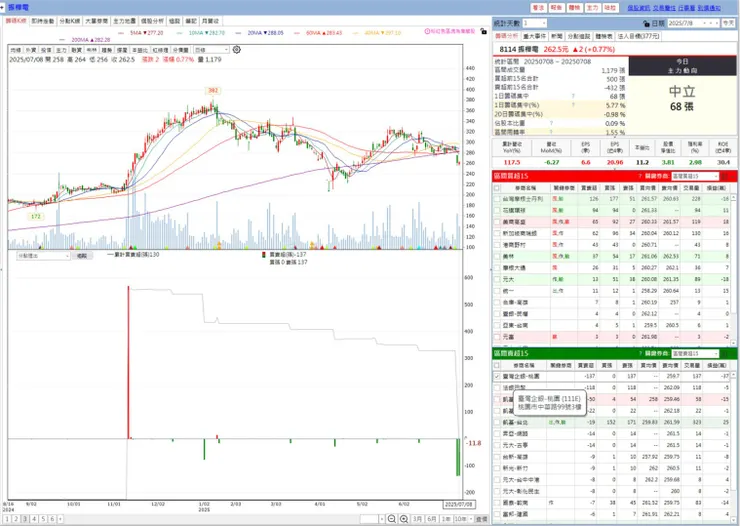The width and height of the screenshot is (740, 526).
Task: Switch to 月營收 tab
Action: pyautogui.click(x=210, y=21)
